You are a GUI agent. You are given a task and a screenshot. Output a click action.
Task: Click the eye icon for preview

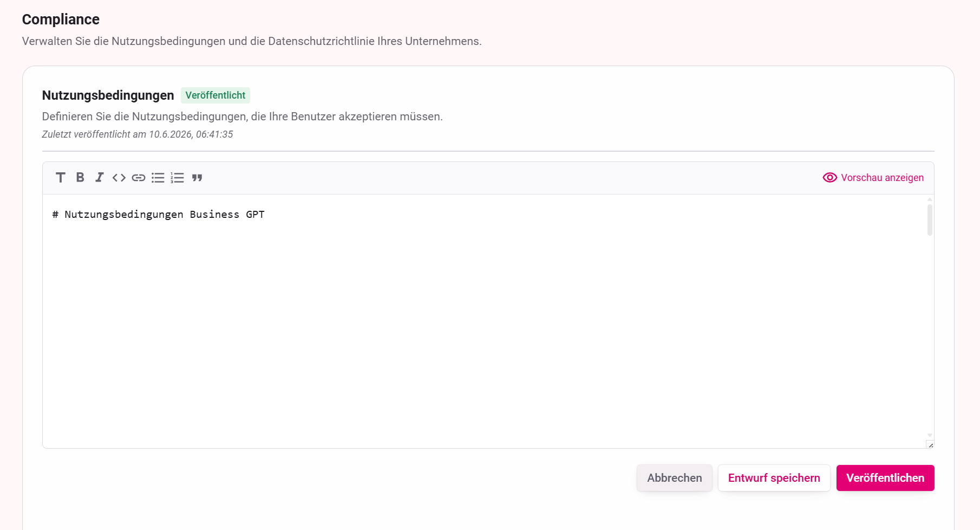point(829,178)
